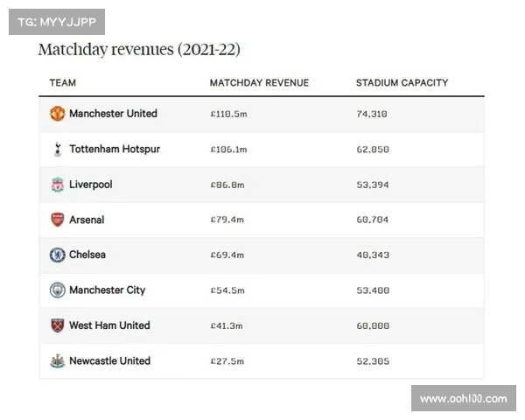This screenshot has height=420, width=525.
Task: Open the Manchester United team name
Action: point(113,114)
